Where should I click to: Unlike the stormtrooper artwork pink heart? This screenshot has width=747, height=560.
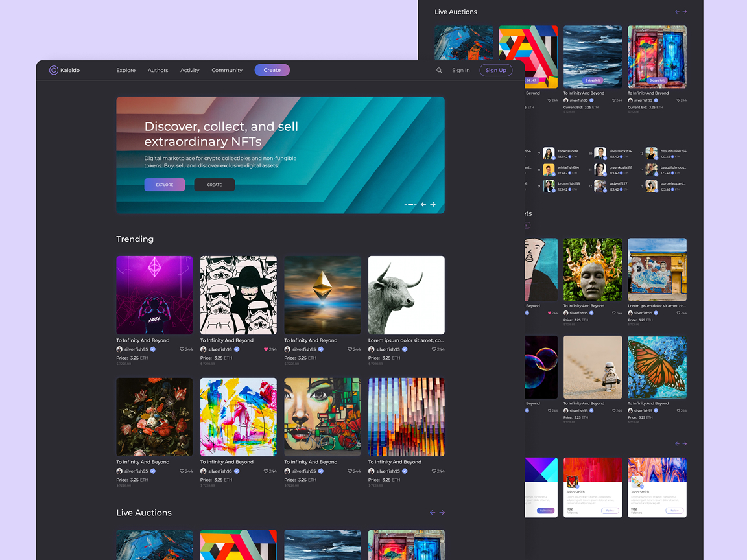tap(266, 349)
